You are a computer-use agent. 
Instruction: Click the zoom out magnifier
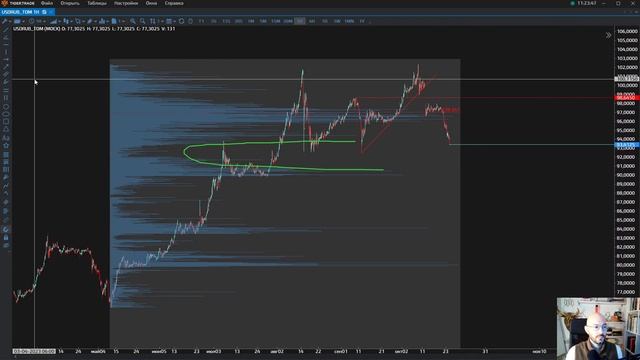142,21
